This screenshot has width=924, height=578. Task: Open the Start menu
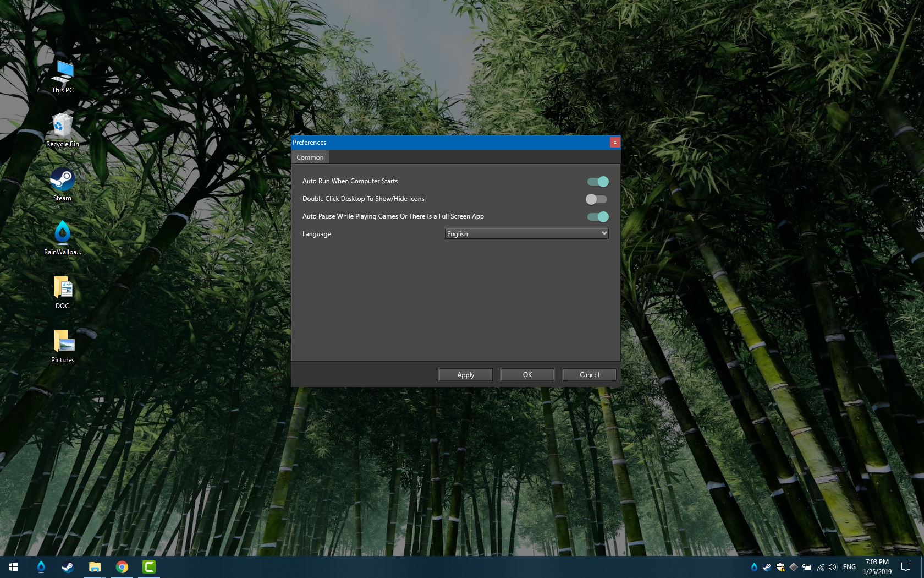(x=12, y=566)
